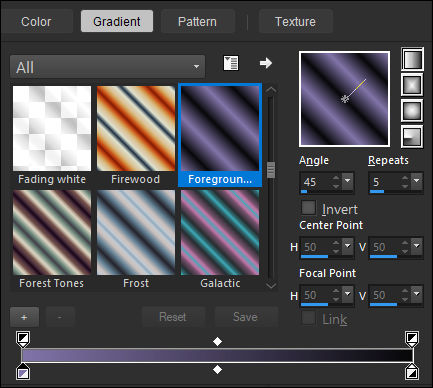Toggle the Link checkbox
This screenshot has width=433, height=388.
(x=308, y=318)
